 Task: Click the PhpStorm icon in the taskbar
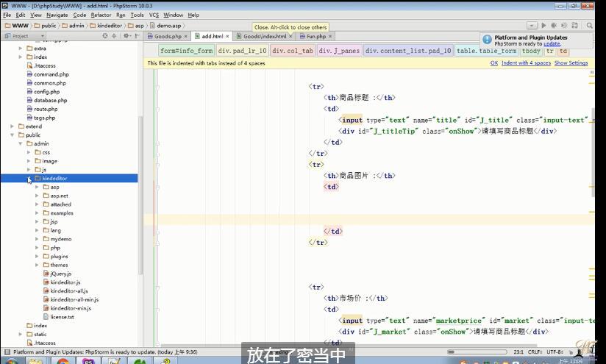(x=88, y=361)
